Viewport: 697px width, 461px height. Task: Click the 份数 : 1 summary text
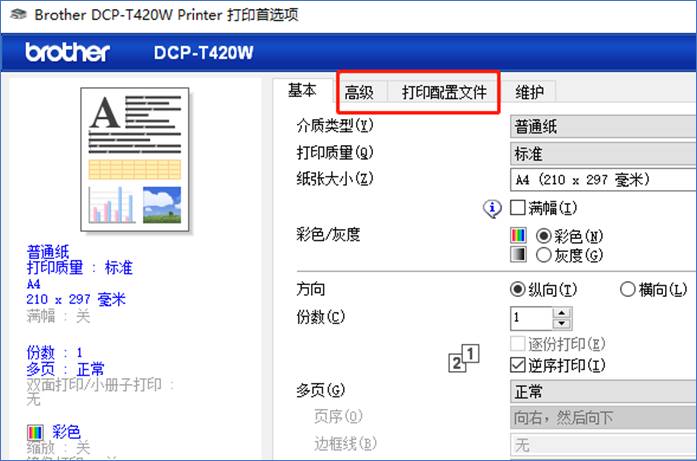click(55, 353)
